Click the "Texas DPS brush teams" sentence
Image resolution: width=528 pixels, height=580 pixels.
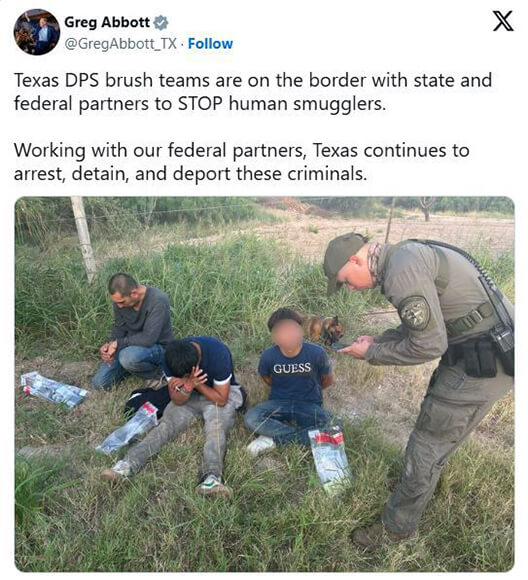point(253,92)
